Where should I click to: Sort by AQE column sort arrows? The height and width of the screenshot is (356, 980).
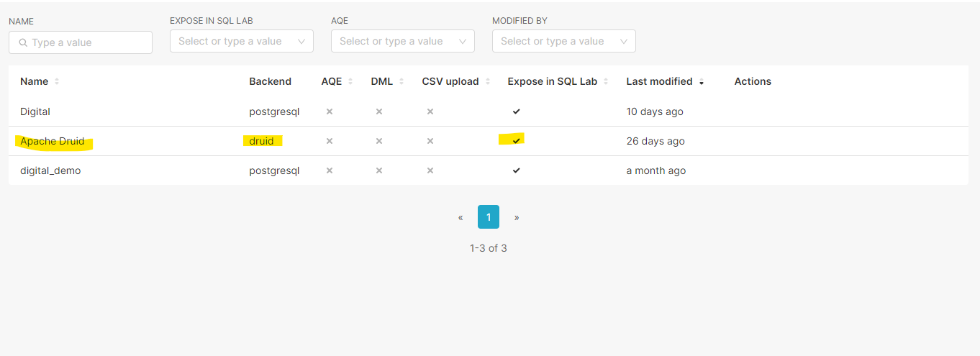(x=350, y=82)
